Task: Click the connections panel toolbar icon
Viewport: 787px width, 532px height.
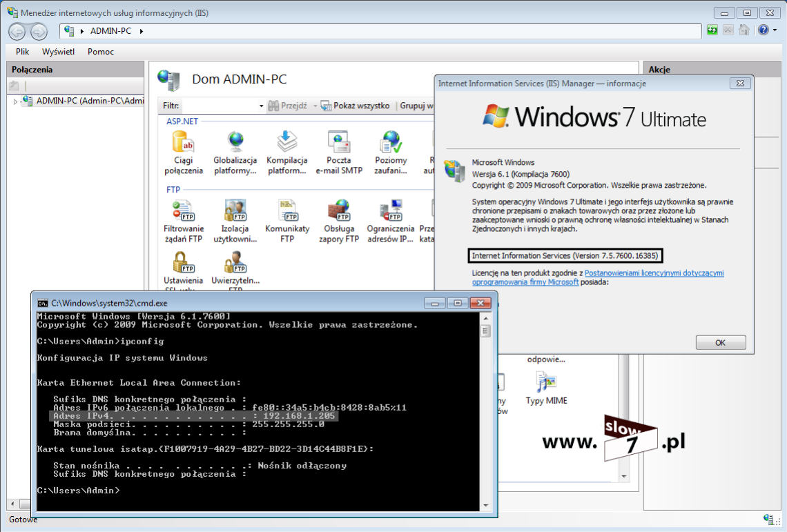Action: tap(14, 86)
